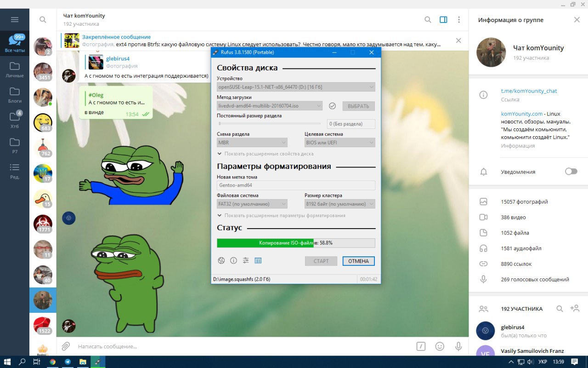Open chat with 1771 unread badge

pos(43,224)
